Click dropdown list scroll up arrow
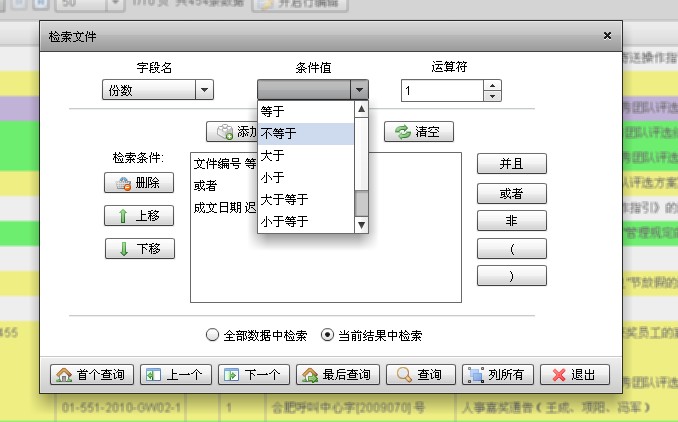 pyautogui.click(x=361, y=109)
